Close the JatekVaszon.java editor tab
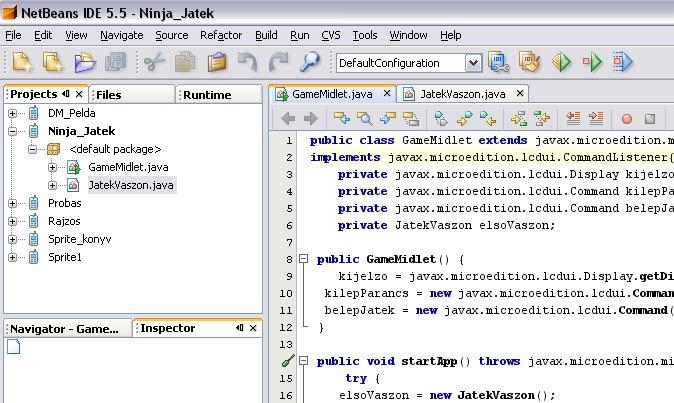674x403 pixels. pyautogui.click(x=520, y=93)
